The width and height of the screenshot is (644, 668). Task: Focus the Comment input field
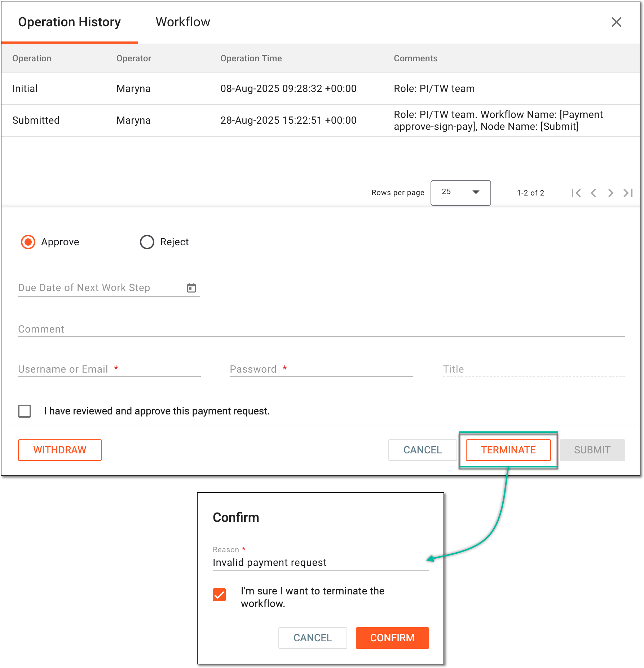pos(321,329)
